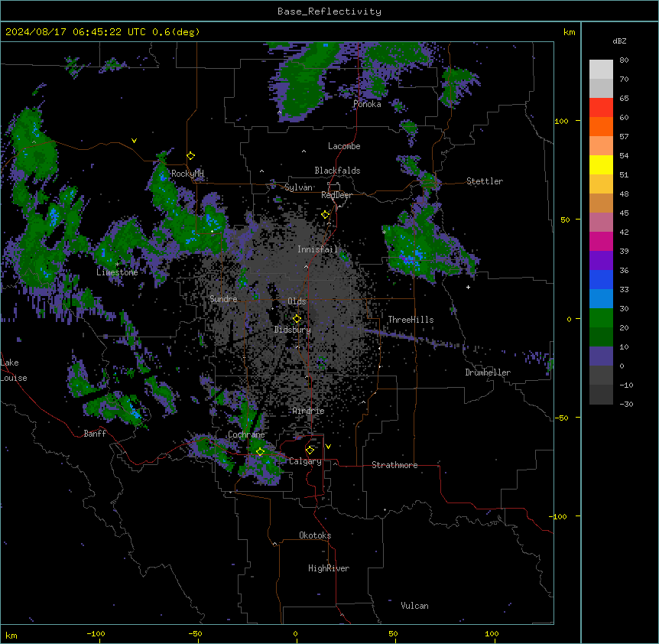Click the Sundre town label
The height and width of the screenshot is (644, 659).
[x=223, y=299]
